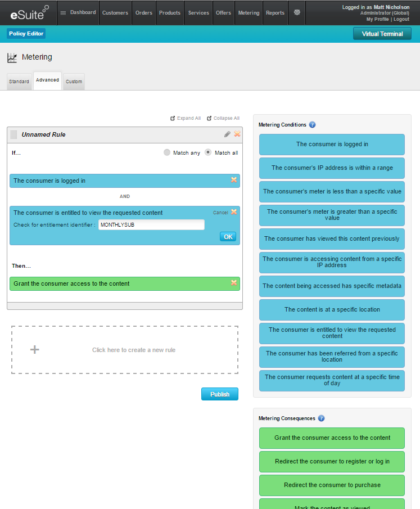Switch to the Standard tab

pos(19,82)
